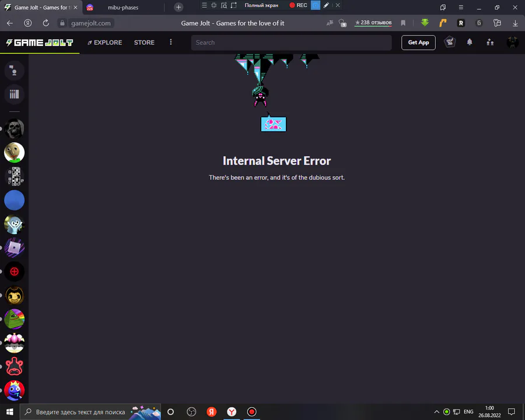Open the red Freddy outline community

pos(15,367)
